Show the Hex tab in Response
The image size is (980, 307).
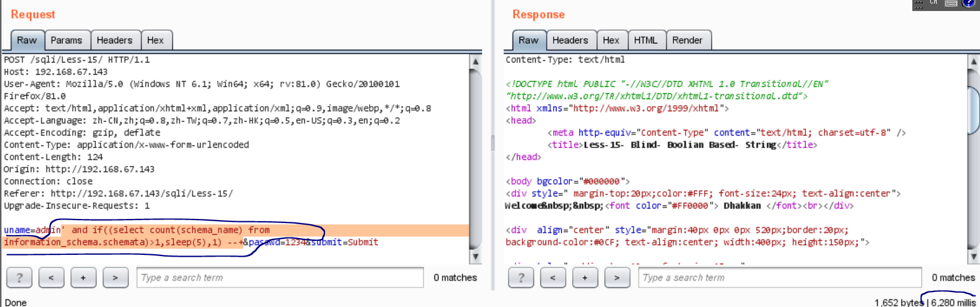(611, 40)
